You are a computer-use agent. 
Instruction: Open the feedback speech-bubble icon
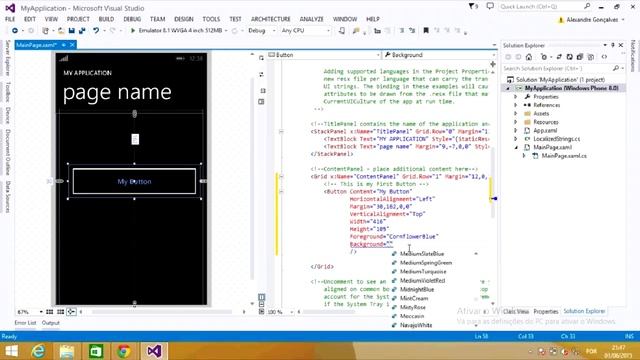point(490,6)
